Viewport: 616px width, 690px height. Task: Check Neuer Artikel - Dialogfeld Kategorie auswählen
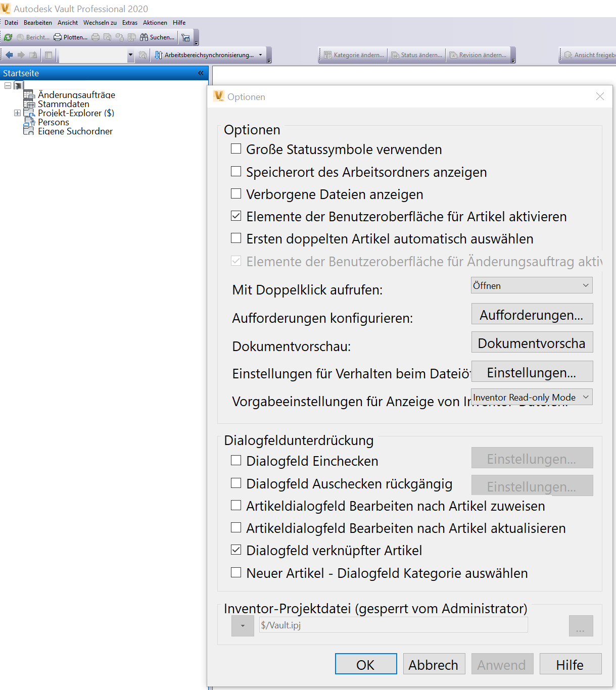[x=236, y=572]
